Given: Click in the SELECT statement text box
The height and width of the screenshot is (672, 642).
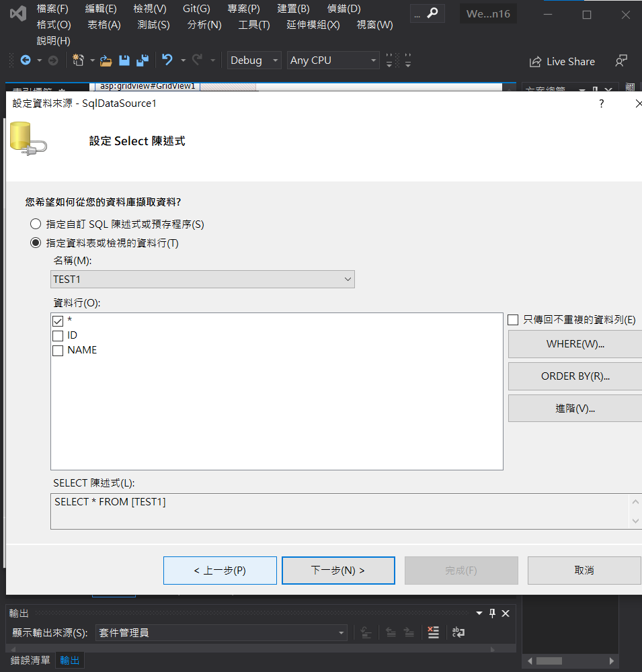Looking at the screenshot, I should pyautogui.click(x=339, y=511).
